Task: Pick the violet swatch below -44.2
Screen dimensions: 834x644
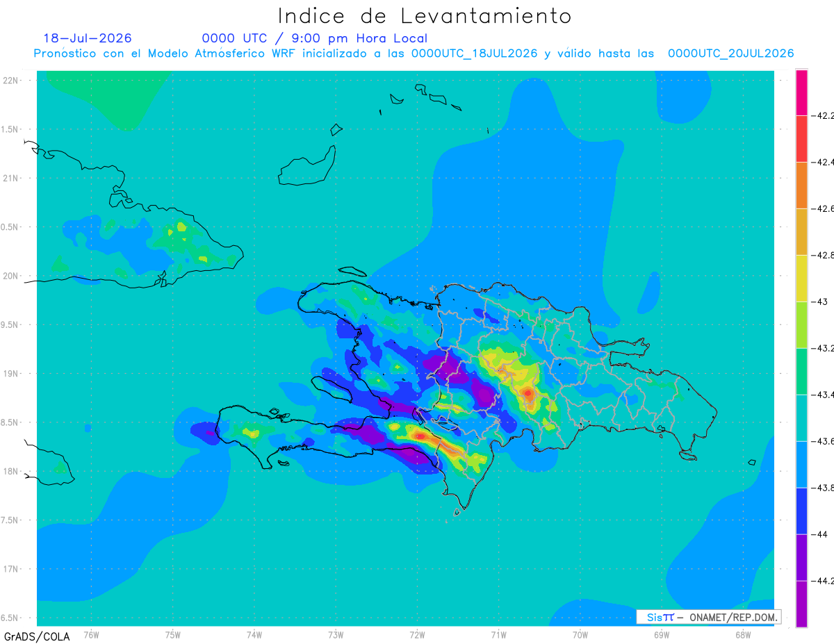Action: (x=801, y=604)
